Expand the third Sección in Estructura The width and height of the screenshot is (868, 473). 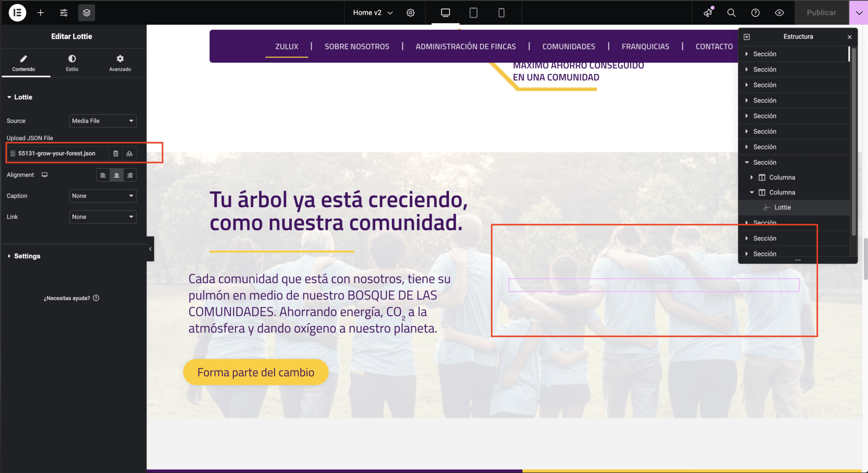pos(747,85)
